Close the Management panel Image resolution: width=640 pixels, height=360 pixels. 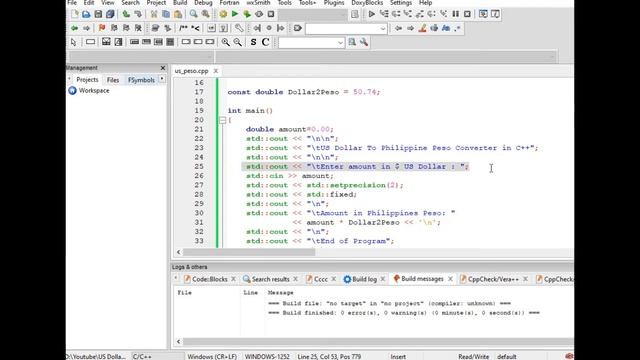tap(163, 68)
